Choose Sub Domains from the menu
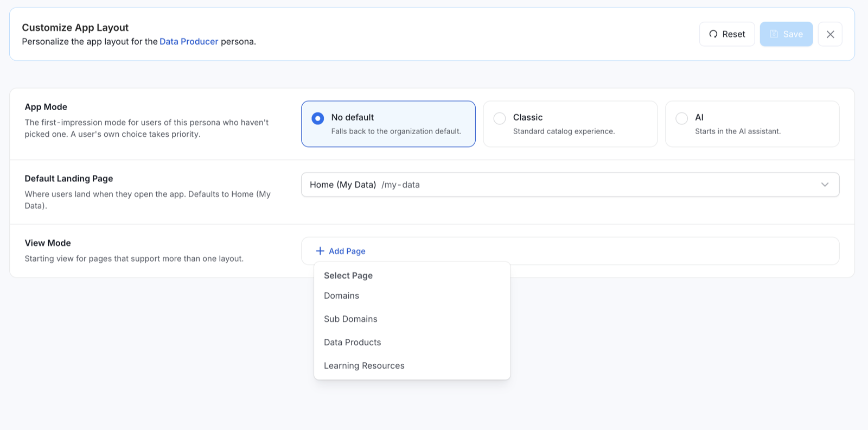Screen dimensions: 868x430 (x=412, y=319)
